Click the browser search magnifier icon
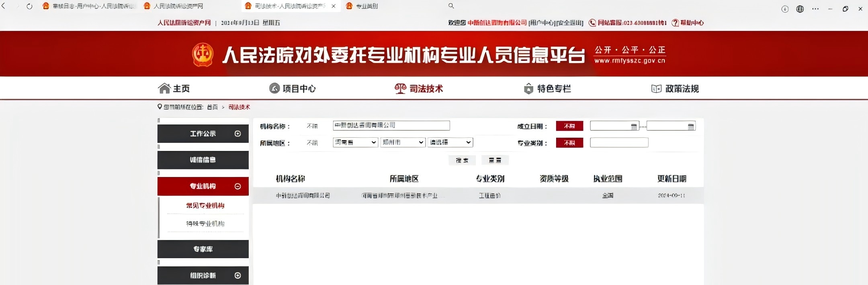The height and width of the screenshot is (285, 868). tap(451, 6)
